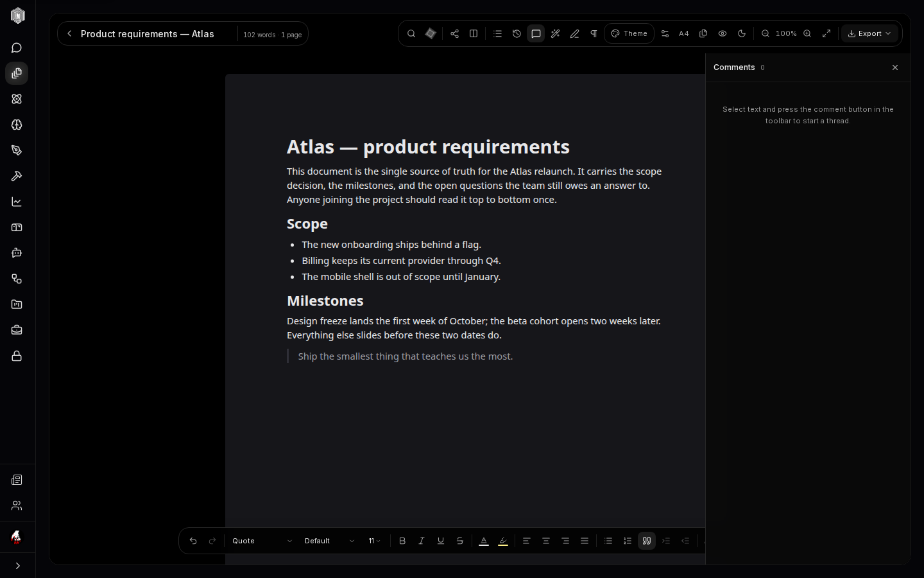Go back using the arrow beside the document title
This screenshot has height=578, width=924.
coord(69,34)
